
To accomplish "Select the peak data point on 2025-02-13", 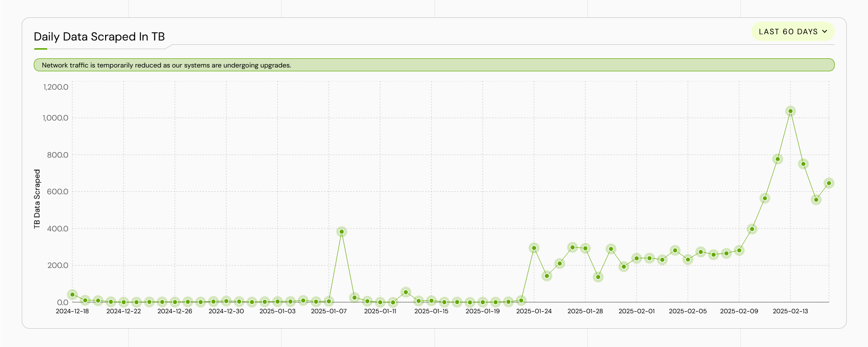I will [790, 111].
